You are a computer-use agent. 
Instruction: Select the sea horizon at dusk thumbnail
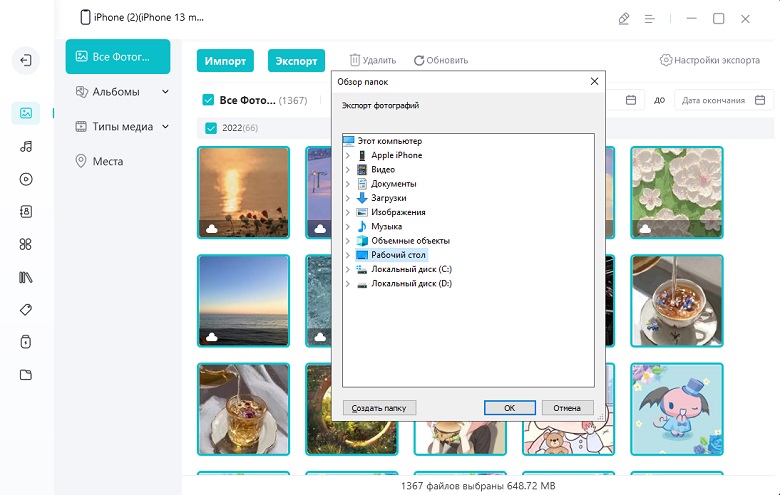coord(244,301)
